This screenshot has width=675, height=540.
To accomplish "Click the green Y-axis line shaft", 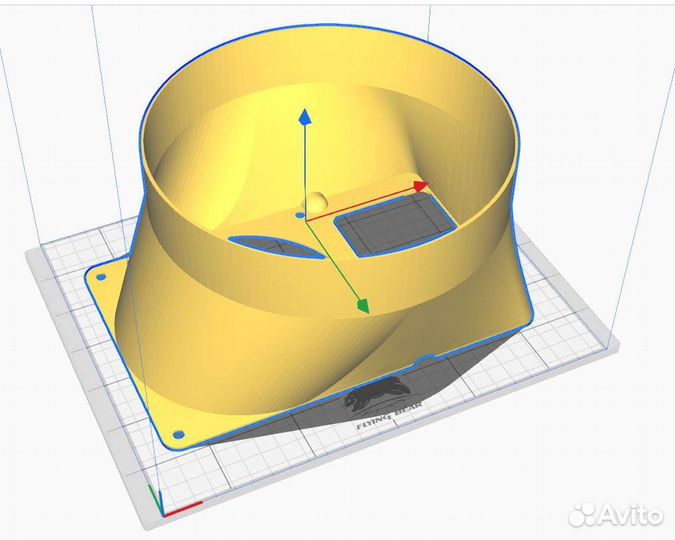I will click(x=337, y=260).
